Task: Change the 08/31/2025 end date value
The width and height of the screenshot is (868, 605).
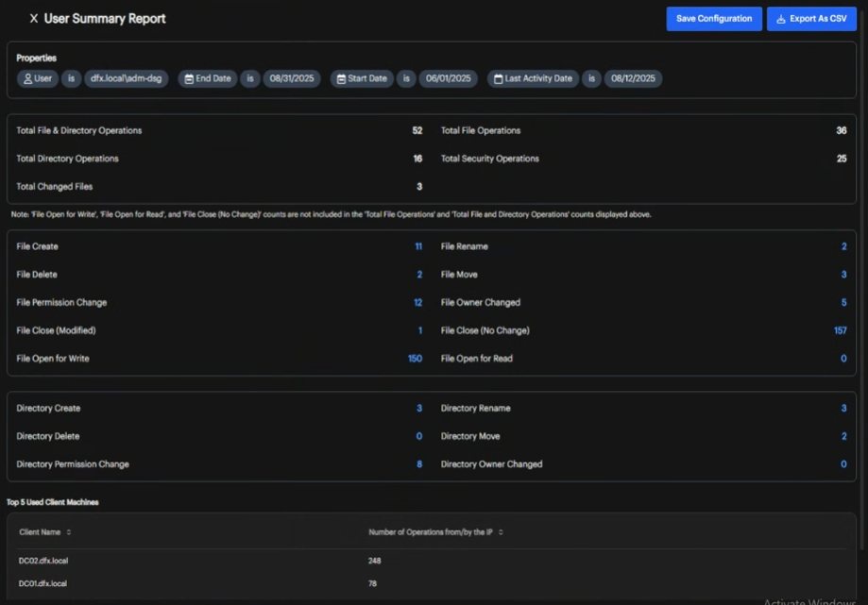Action: click(292, 78)
